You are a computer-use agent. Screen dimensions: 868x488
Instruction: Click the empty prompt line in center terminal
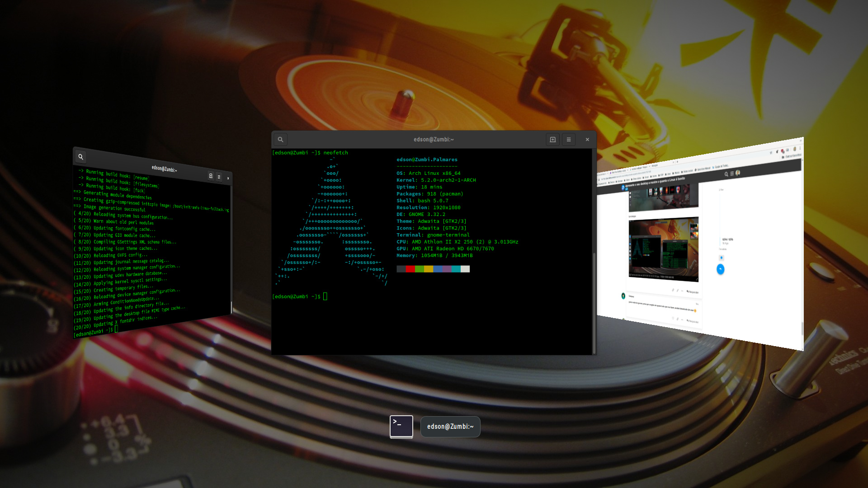tap(299, 296)
